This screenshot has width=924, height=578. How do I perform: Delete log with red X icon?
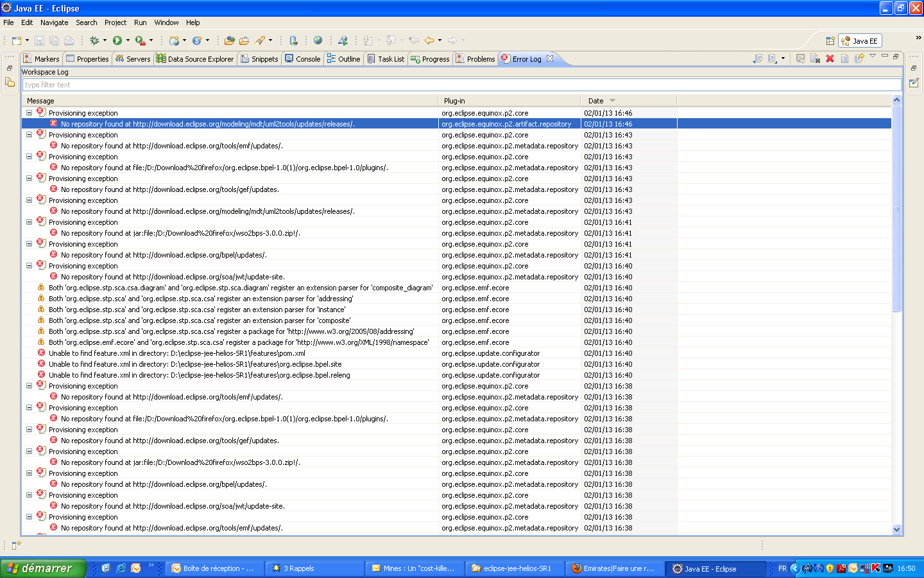(830, 58)
